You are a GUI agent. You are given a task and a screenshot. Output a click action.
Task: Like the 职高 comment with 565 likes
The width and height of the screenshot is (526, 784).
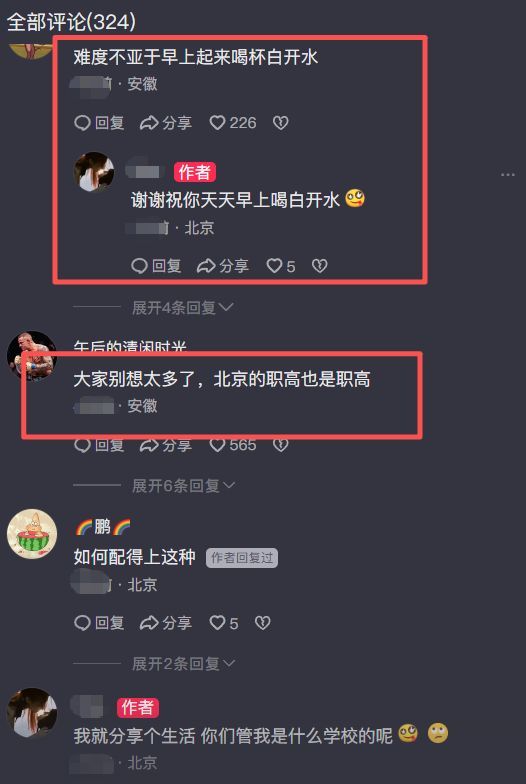(232, 444)
